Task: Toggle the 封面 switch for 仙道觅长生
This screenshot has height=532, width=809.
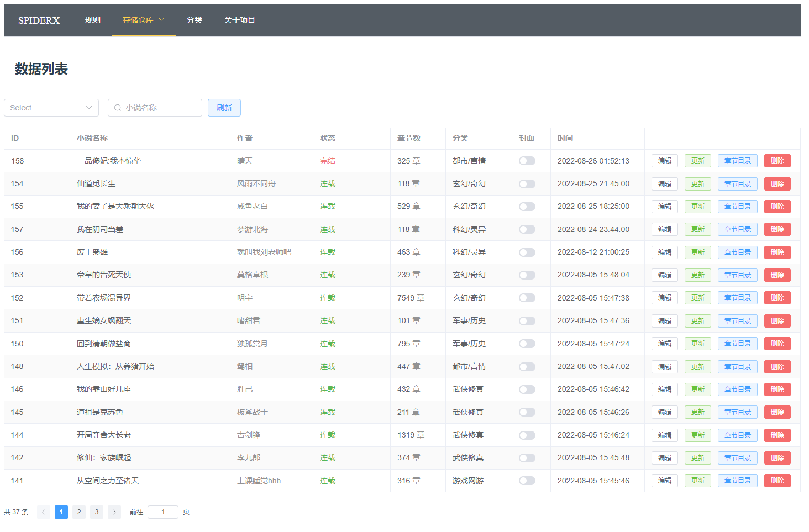Action: (527, 184)
